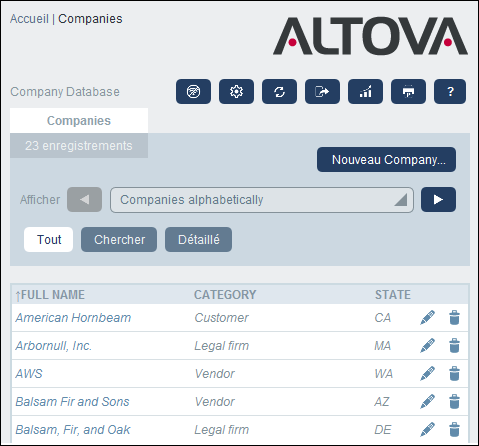This screenshot has height=446, width=479.
Task: Click the export icon button
Action: (x=322, y=91)
